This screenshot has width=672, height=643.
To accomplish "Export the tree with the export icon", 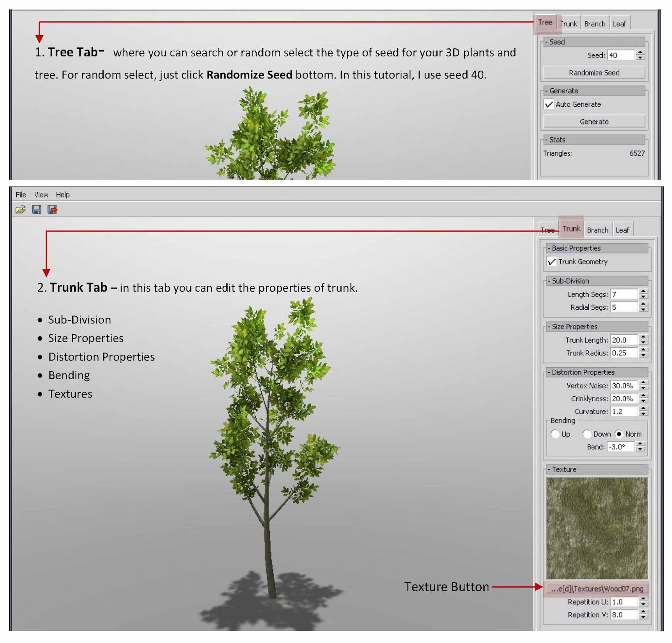I will click(x=52, y=209).
